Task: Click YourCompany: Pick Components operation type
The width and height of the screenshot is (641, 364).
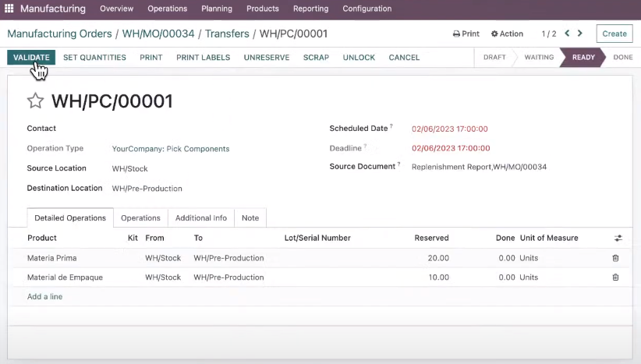Action: 171,149
